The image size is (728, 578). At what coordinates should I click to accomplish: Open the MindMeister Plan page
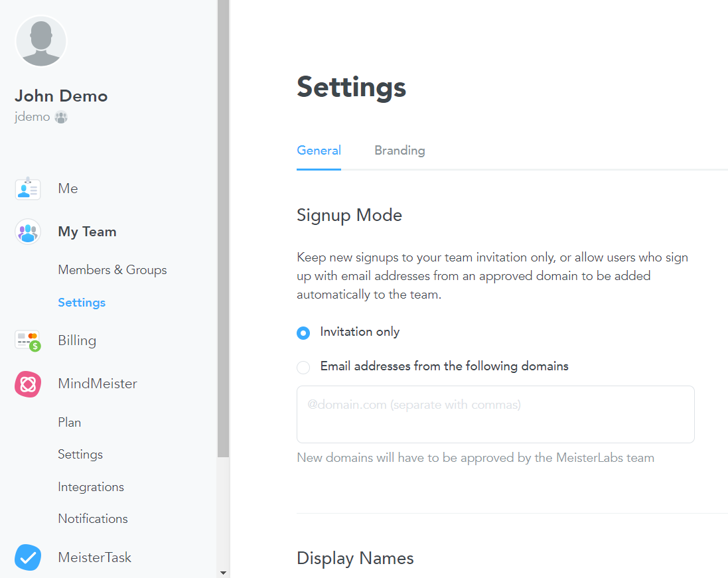[x=70, y=422]
